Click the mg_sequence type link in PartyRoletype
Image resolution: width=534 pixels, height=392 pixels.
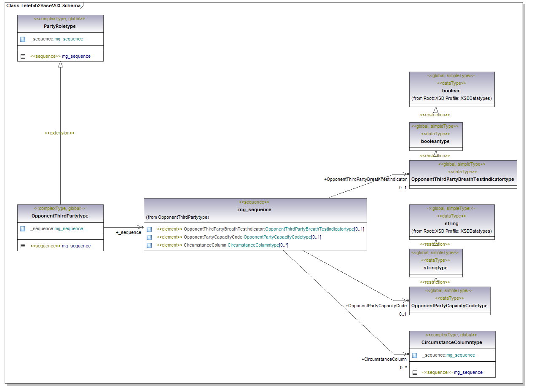pos(69,39)
